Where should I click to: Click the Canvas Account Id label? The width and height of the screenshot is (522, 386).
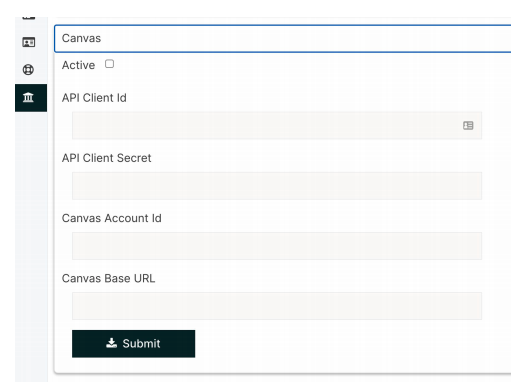pyautogui.click(x=112, y=218)
